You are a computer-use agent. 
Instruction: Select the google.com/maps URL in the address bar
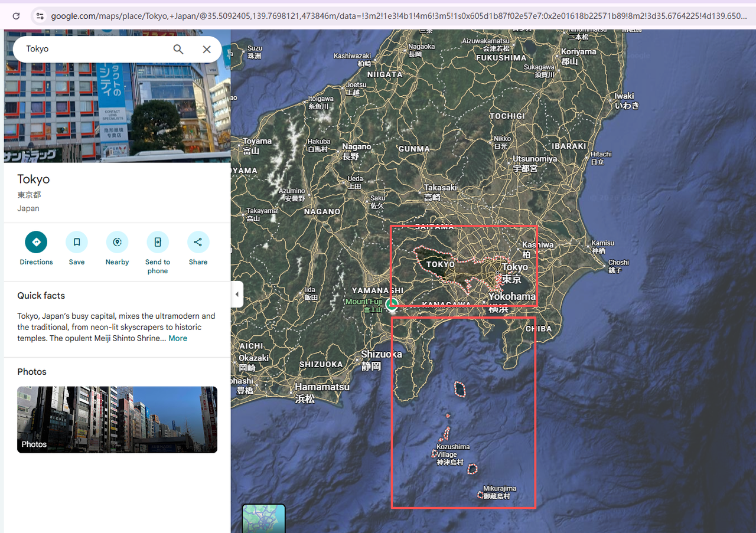[x=399, y=16]
